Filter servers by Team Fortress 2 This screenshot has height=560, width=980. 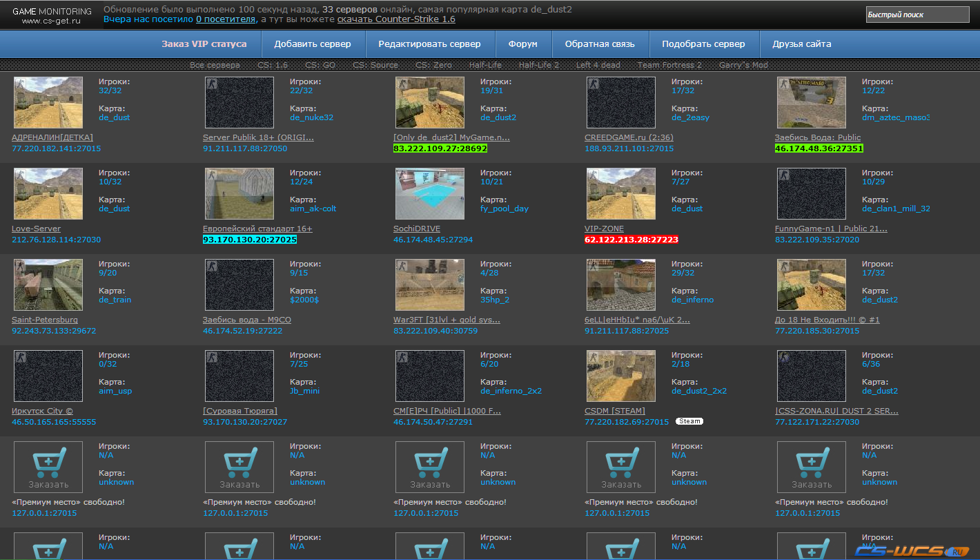[x=669, y=65]
